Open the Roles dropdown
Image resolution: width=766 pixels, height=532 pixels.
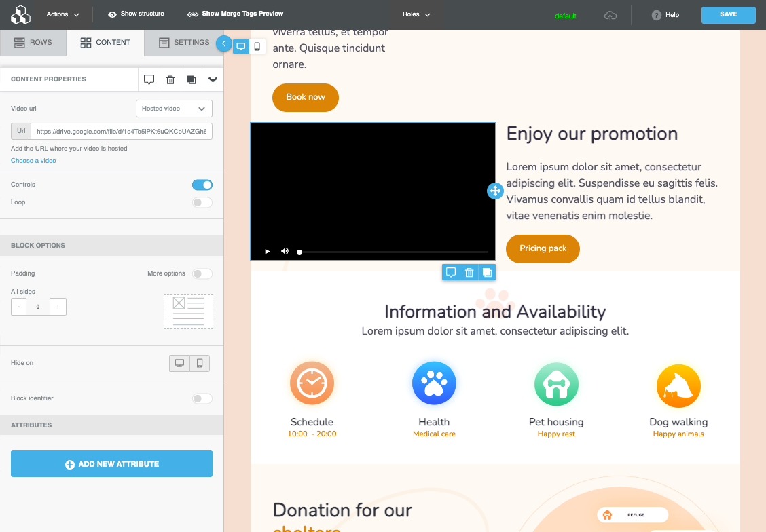point(416,14)
